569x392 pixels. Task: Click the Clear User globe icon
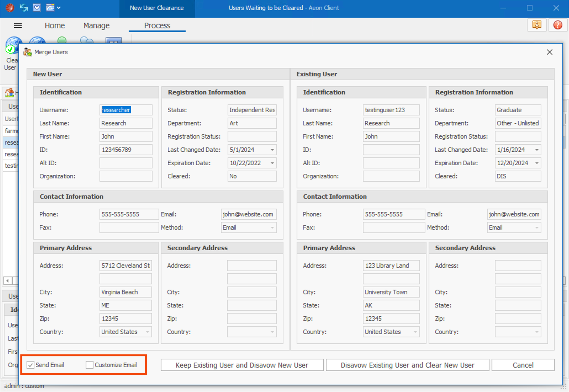coord(13,45)
